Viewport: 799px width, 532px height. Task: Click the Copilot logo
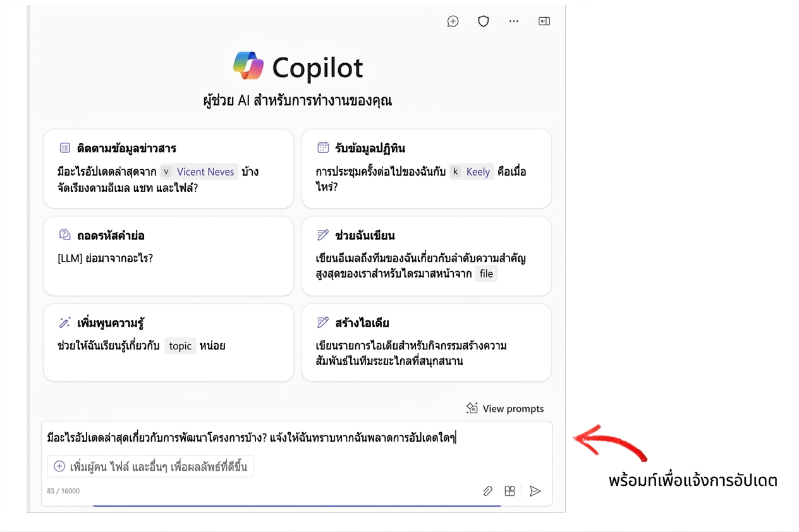(248, 66)
